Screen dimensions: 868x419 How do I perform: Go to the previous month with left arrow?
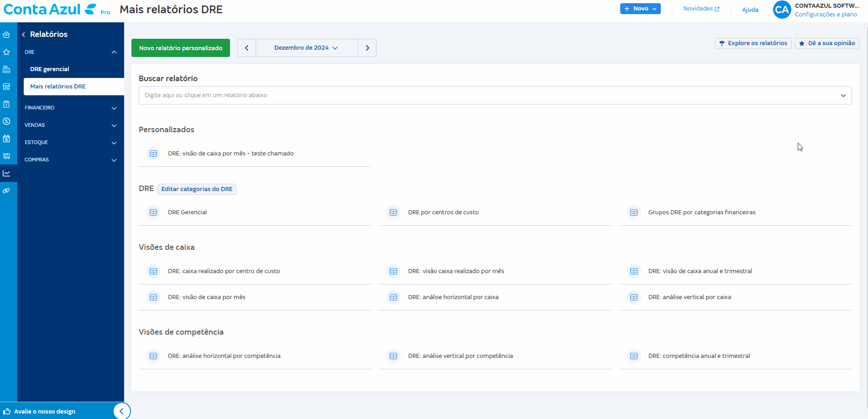(247, 48)
